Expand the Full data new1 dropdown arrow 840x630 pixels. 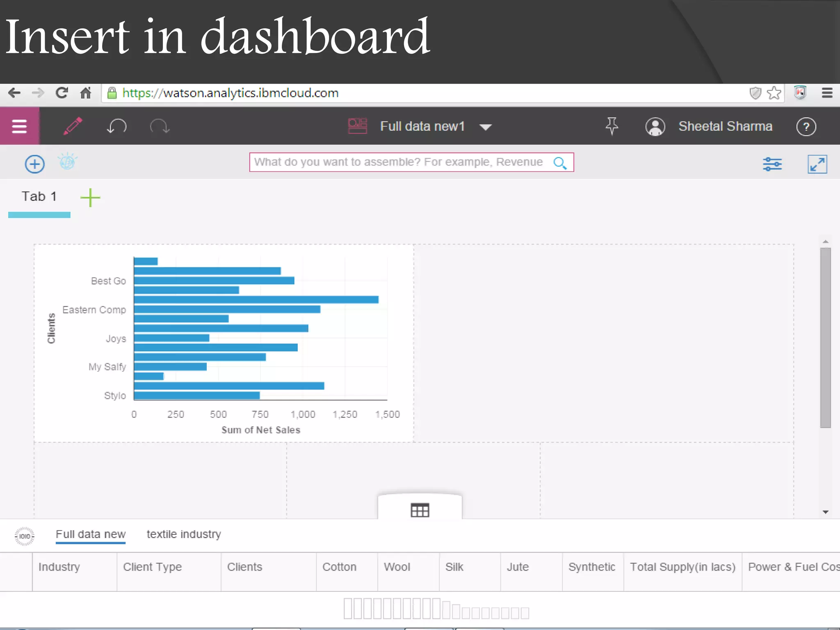pos(486,127)
